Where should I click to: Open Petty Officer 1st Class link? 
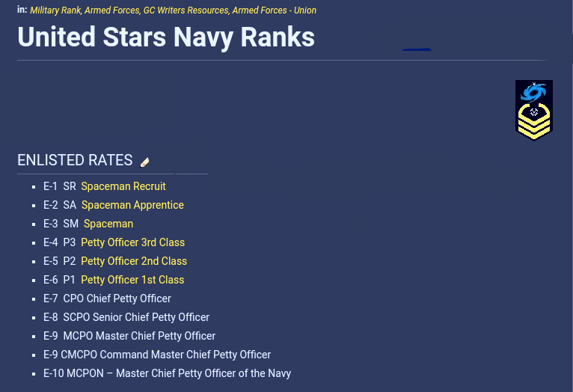point(132,280)
